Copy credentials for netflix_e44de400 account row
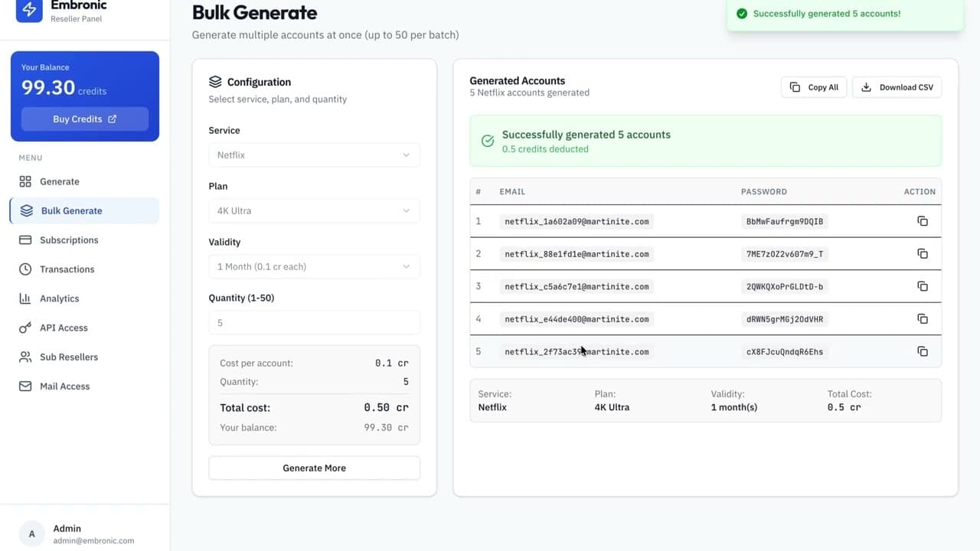The height and width of the screenshot is (551, 980). pos(922,319)
